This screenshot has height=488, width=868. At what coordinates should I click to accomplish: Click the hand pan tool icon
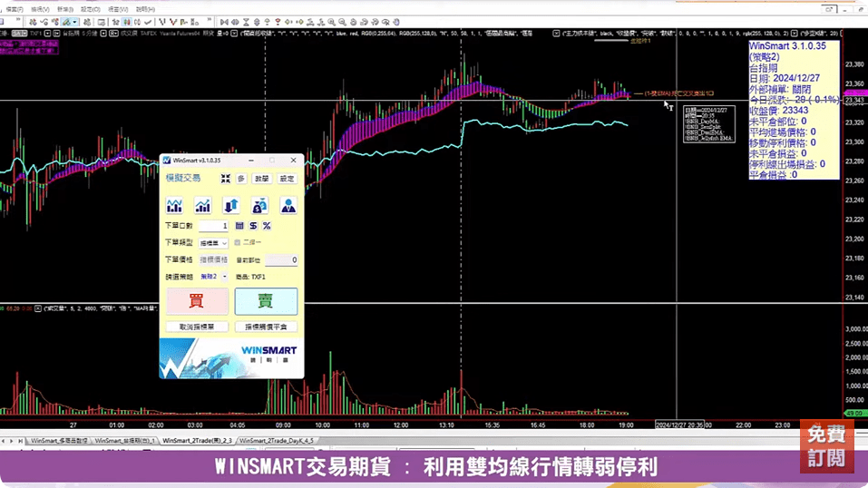pos(396,22)
